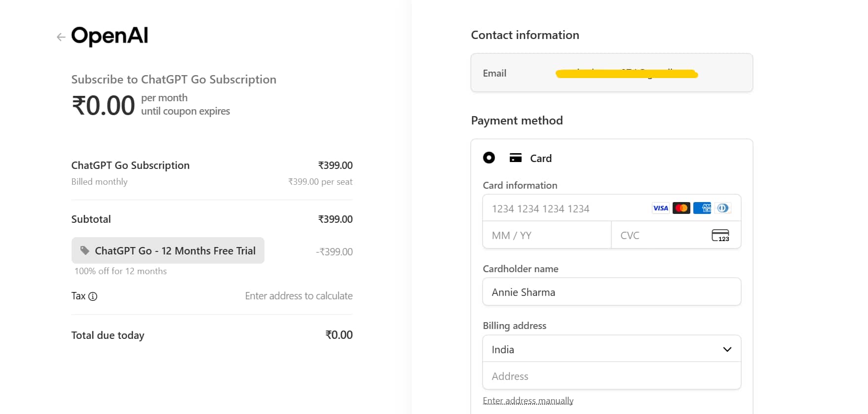Click the 'ChatGPT Go Subscription' line item
868x414 pixels.
tap(130, 166)
